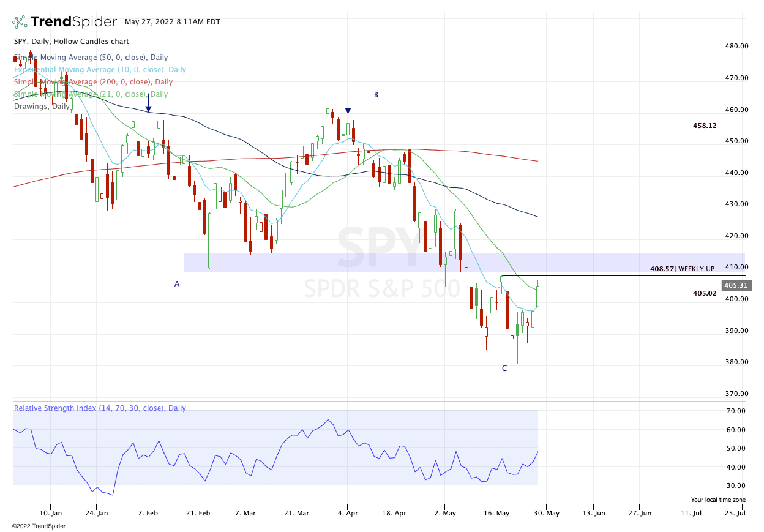Click the ©2022 TrendSpider copyright text
764x532 pixels.
point(39,526)
